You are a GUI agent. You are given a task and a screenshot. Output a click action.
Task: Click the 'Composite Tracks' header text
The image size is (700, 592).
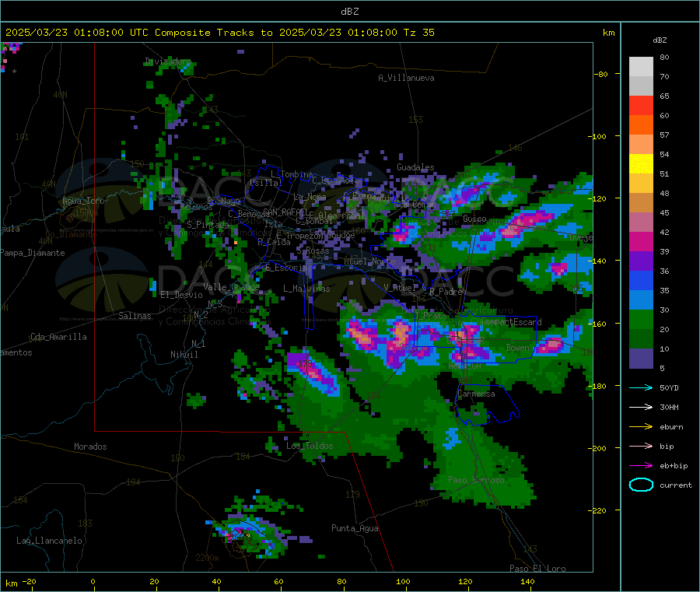click(205, 33)
